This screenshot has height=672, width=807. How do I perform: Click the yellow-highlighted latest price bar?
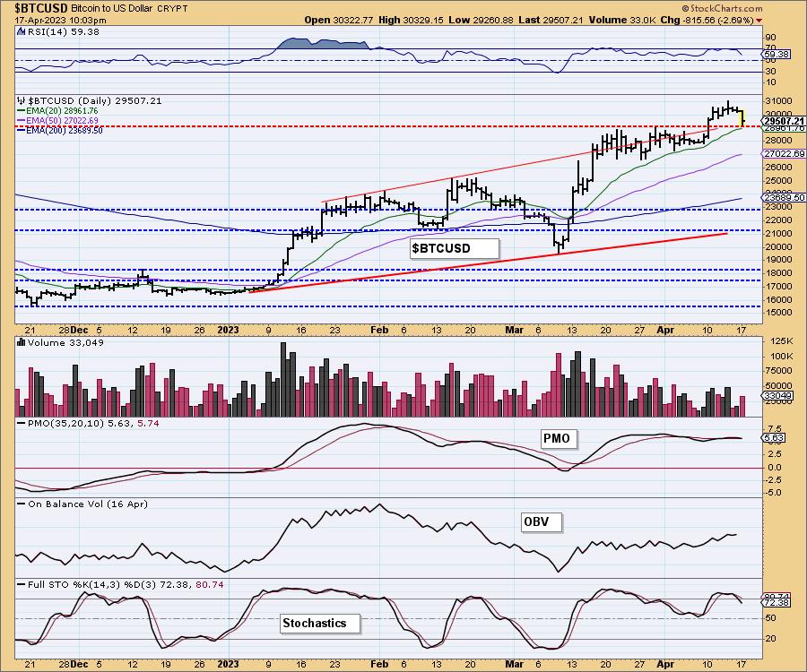(742, 118)
